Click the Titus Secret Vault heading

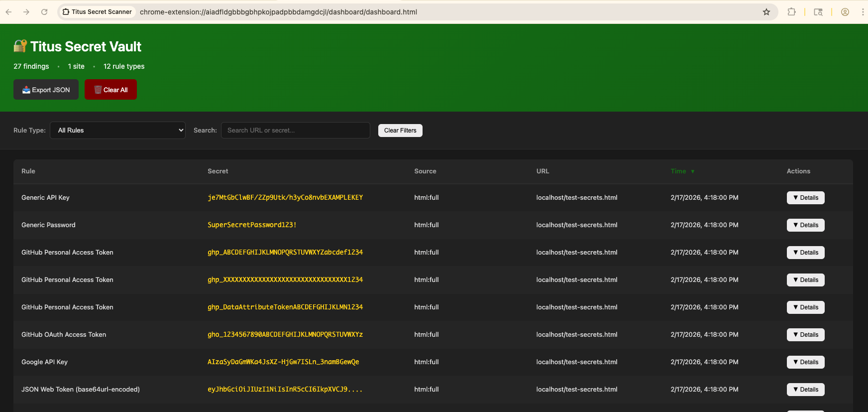86,46
